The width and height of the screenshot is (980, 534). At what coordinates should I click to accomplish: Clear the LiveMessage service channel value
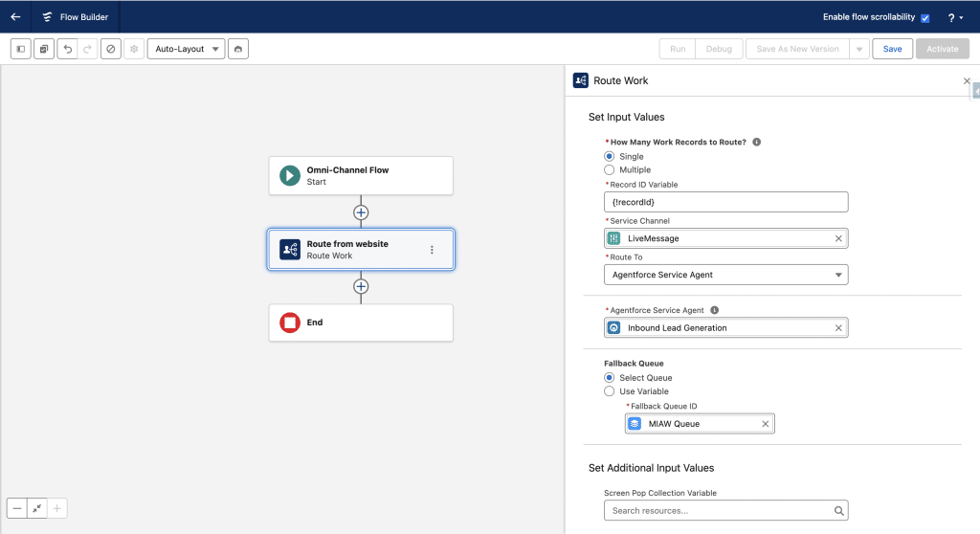838,238
